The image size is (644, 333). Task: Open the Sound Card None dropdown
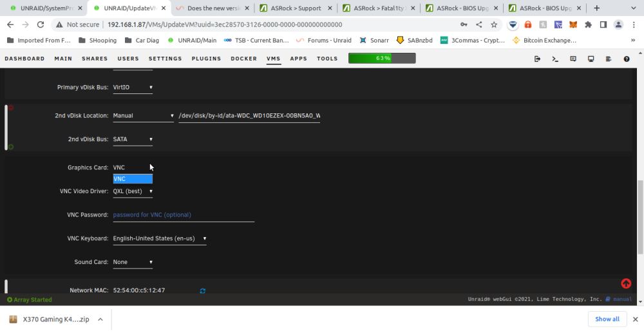133,262
